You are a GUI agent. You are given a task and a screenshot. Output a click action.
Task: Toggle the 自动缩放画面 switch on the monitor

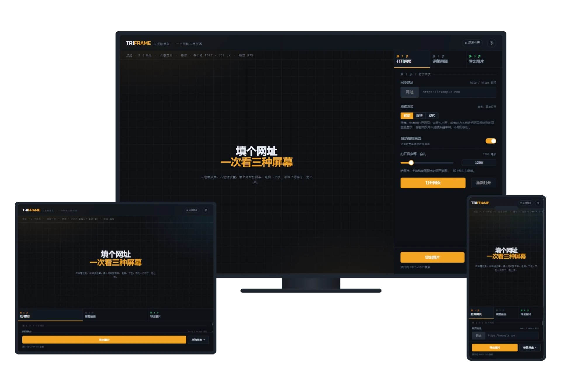click(x=491, y=141)
